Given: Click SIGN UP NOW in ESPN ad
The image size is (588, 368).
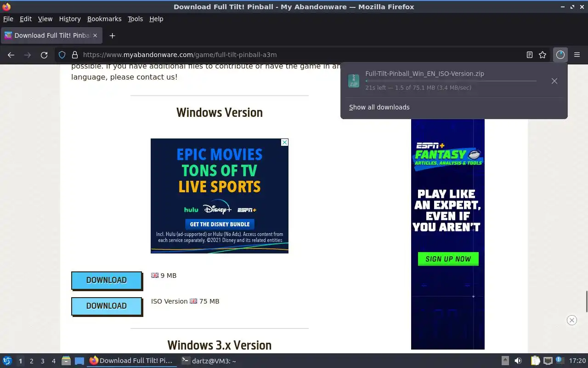Looking at the screenshot, I should point(448,259).
